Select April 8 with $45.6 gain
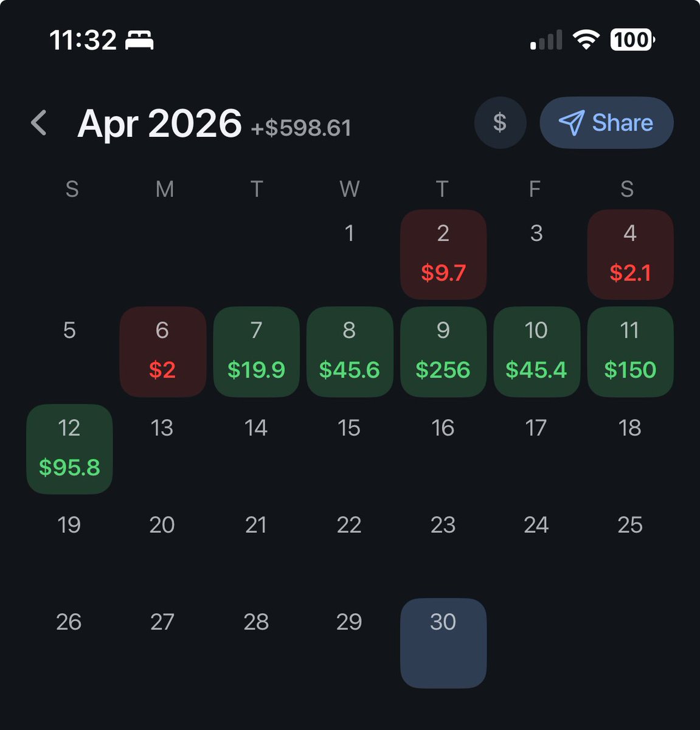 pos(350,352)
